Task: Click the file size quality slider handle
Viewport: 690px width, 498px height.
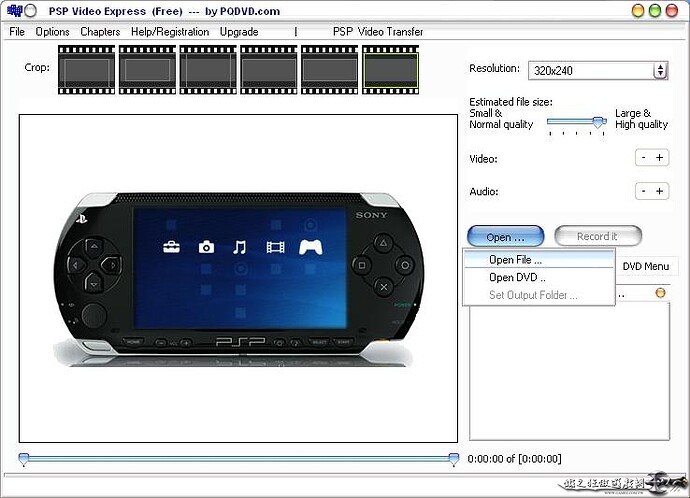Action: tap(598, 122)
